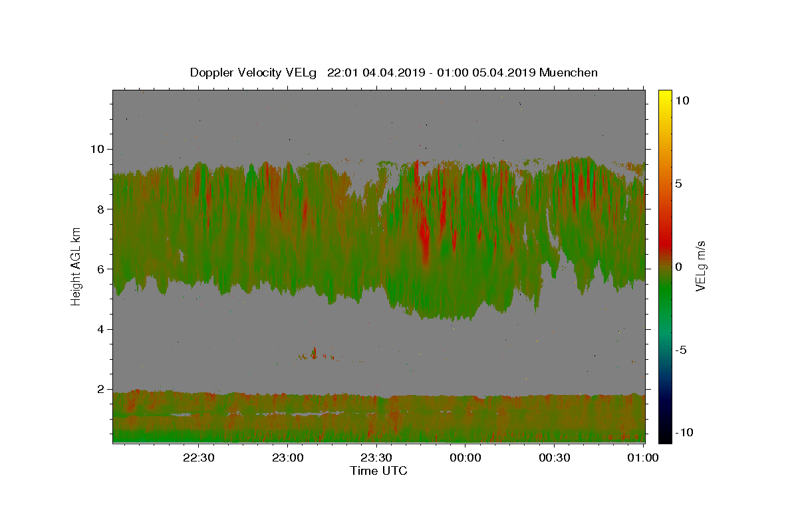The width and height of the screenshot is (798, 532).
Task: Click the colorbar tick label '5'
Action: coord(679,184)
